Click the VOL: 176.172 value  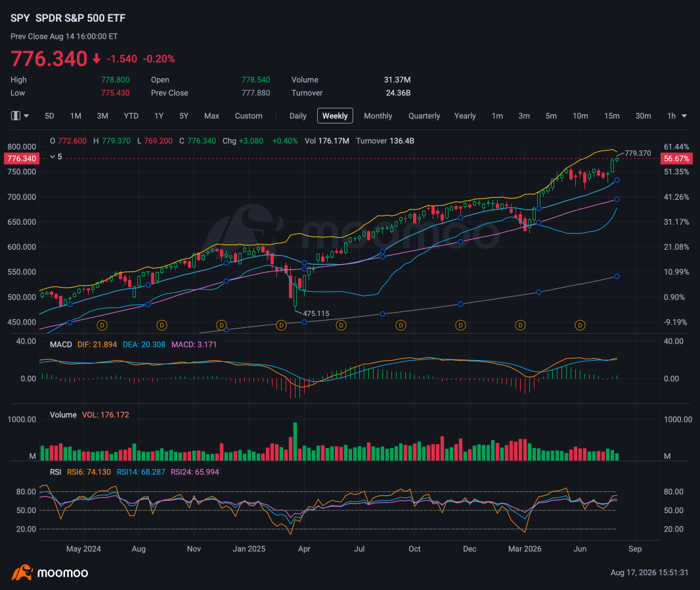click(x=105, y=415)
